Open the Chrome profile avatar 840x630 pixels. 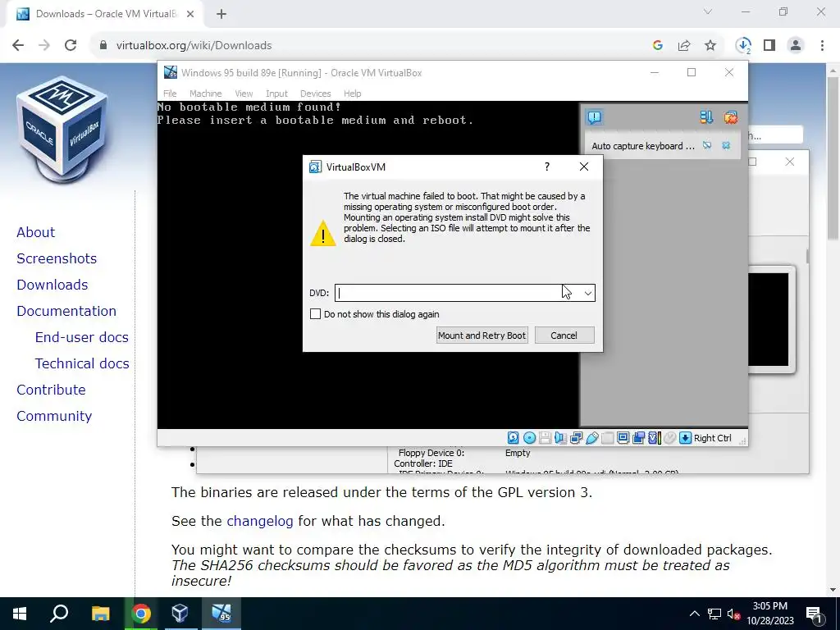[x=796, y=46]
